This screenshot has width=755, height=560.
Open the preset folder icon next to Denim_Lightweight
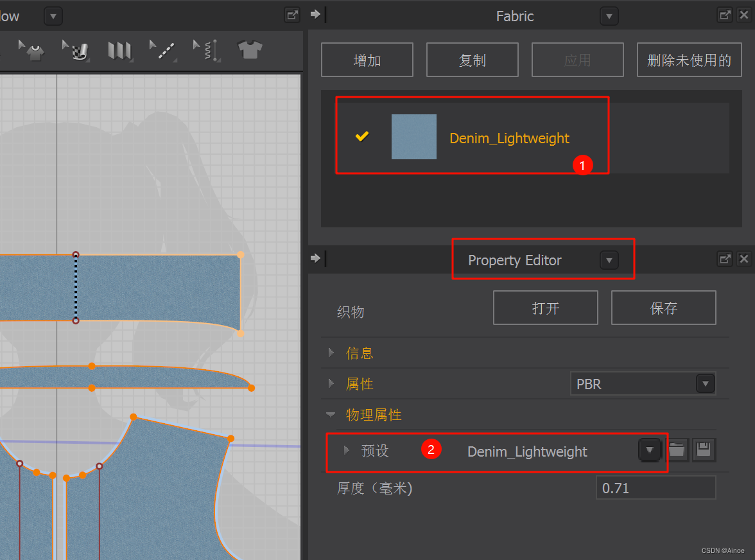pyautogui.click(x=677, y=450)
